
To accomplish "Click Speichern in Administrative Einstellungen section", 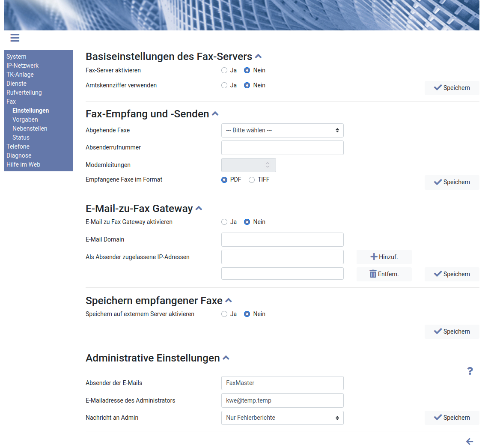I will click(452, 418).
